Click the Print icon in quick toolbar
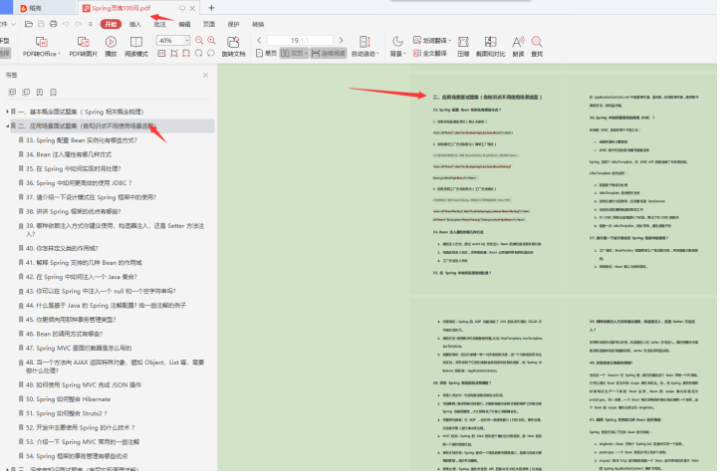Viewport: 720px width, 472px height. pyautogui.click(x=53, y=24)
